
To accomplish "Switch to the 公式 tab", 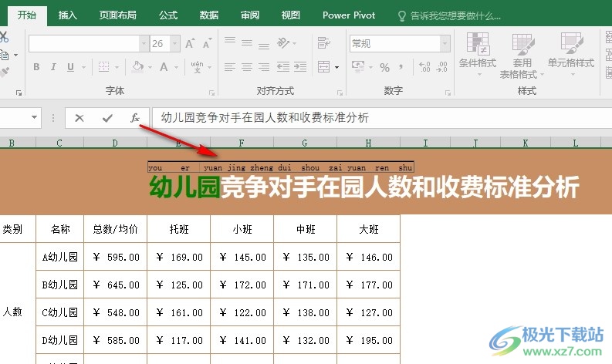I will click(x=168, y=15).
